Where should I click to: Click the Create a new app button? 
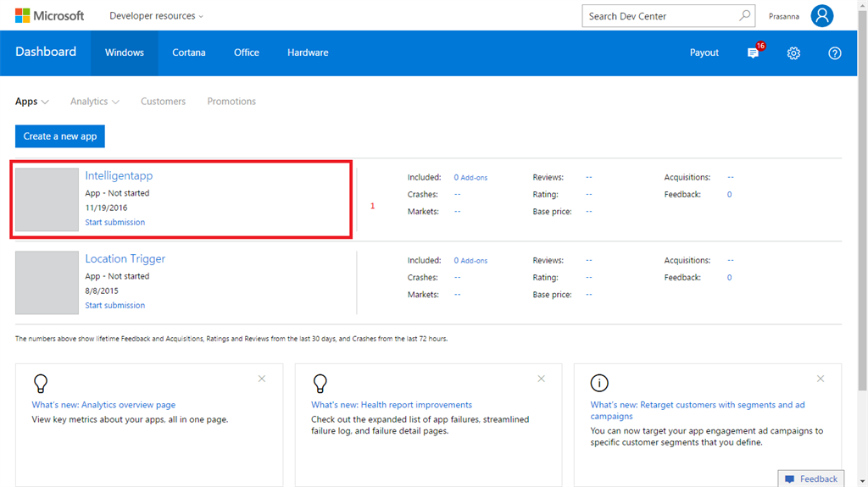(x=60, y=136)
